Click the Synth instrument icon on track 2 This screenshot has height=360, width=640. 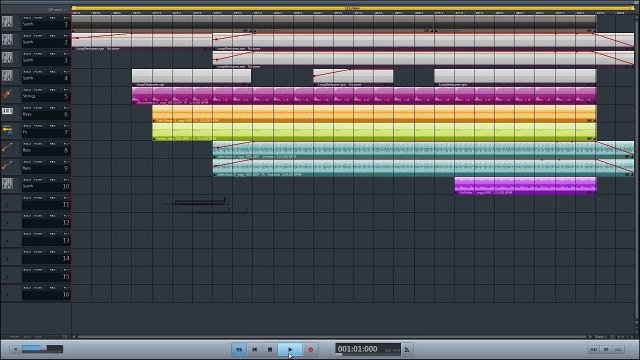coord(7,40)
